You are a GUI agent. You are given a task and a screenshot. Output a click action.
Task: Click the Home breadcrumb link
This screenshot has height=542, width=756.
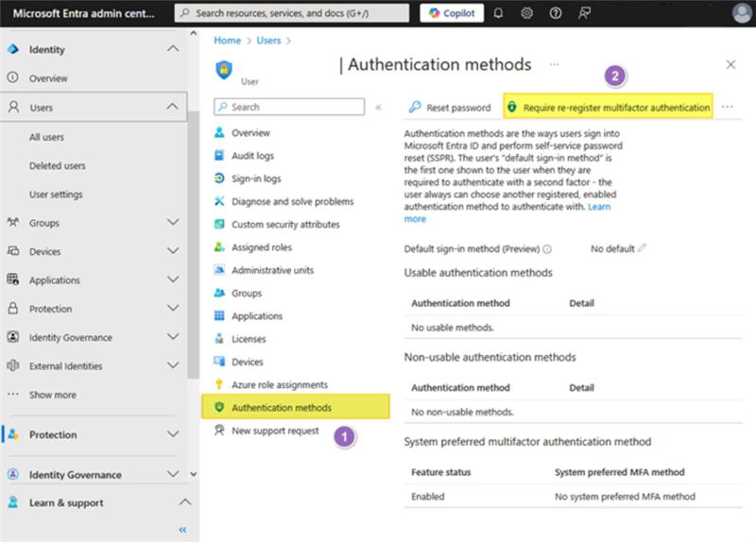pos(227,41)
